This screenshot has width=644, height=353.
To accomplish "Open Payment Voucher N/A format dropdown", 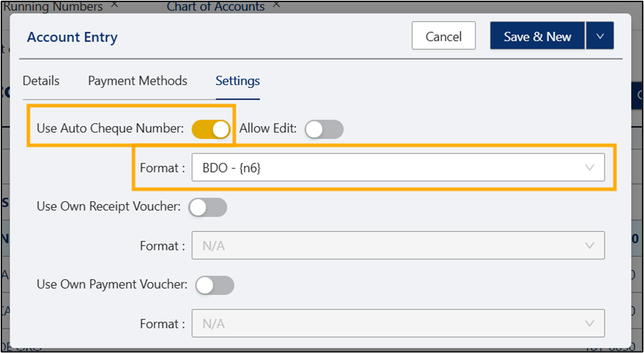I will [398, 324].
